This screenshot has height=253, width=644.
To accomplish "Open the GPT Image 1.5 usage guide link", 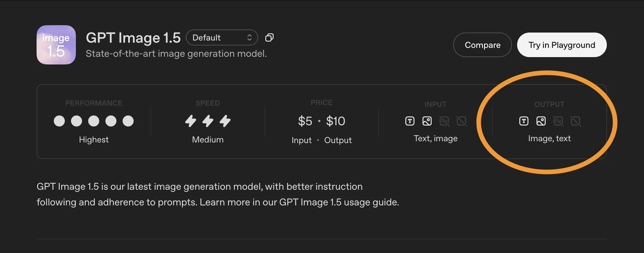I will (339, 202).
